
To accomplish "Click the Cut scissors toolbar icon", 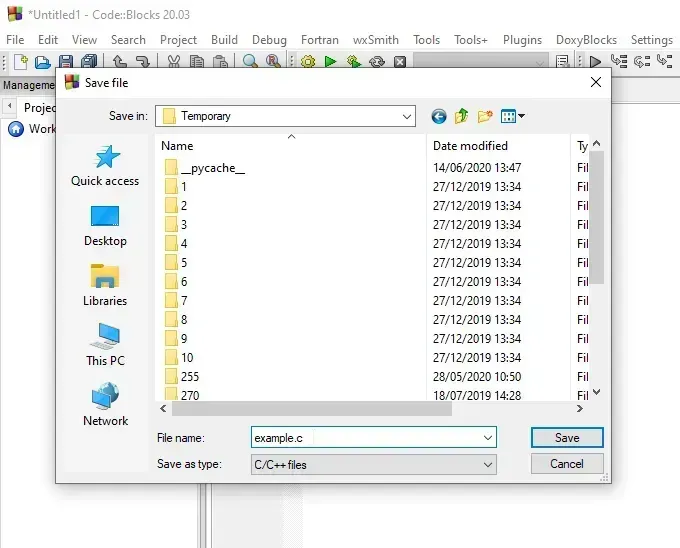I will pyautogui.click(x=173, y=62).
